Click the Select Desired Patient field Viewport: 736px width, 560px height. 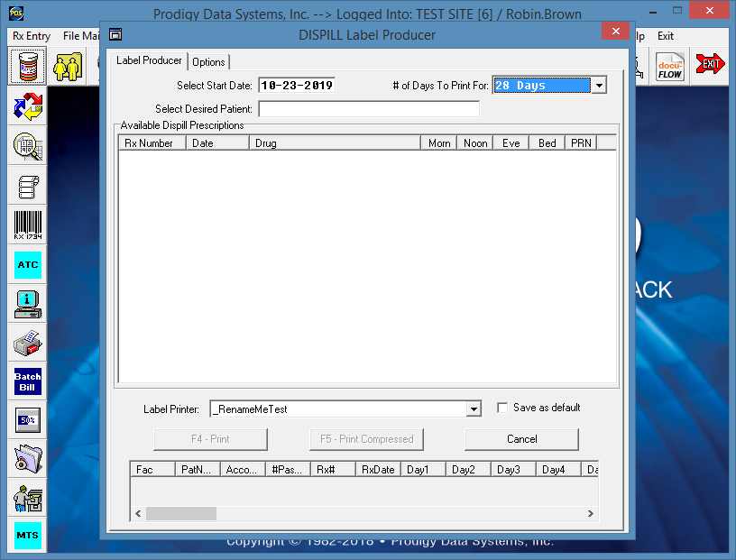[369, 109]
